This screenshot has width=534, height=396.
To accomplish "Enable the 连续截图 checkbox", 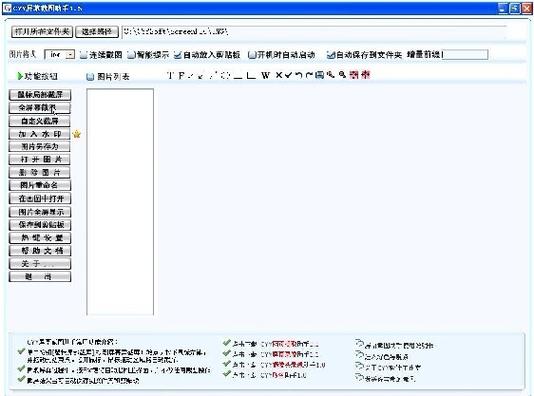I will (x=83, y=55).
